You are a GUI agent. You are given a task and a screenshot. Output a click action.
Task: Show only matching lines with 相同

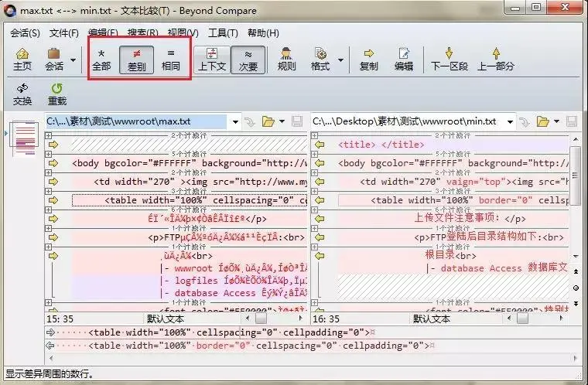pyautogui.click(x=171, y=60)
